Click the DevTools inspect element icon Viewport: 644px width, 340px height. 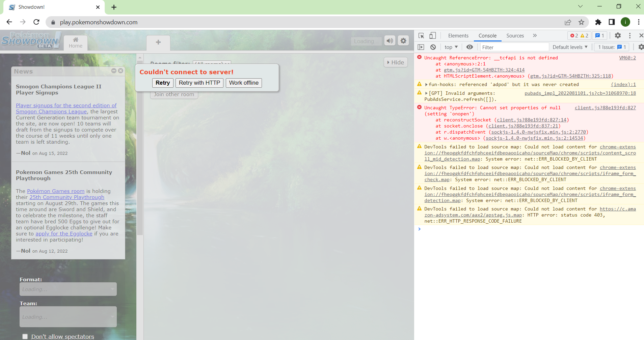[421, 35]
